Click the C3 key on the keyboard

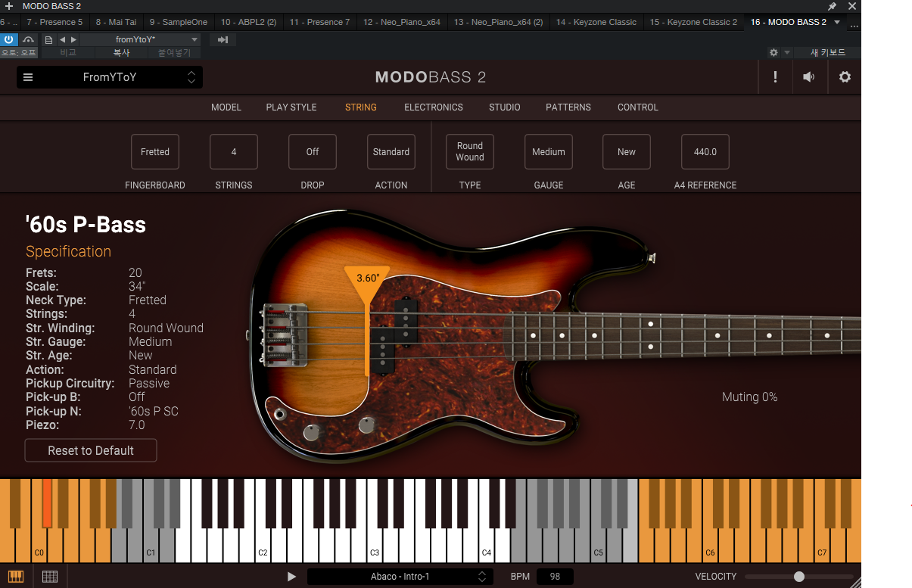click(375, 545)
